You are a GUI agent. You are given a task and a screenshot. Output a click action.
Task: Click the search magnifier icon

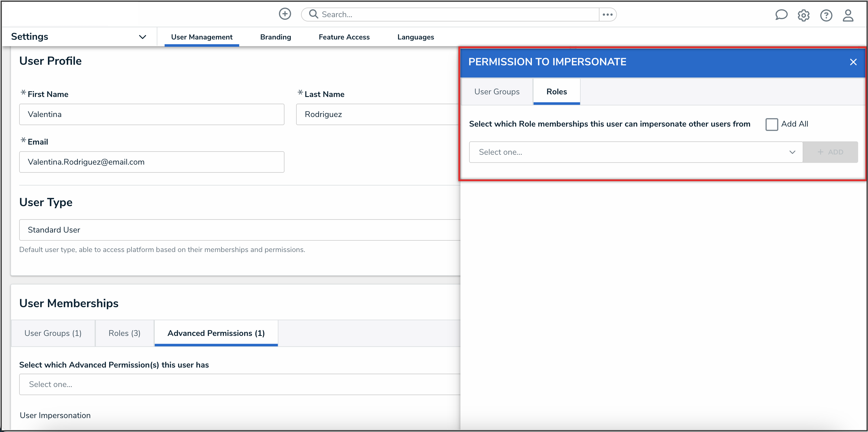[x=313, y=14]
